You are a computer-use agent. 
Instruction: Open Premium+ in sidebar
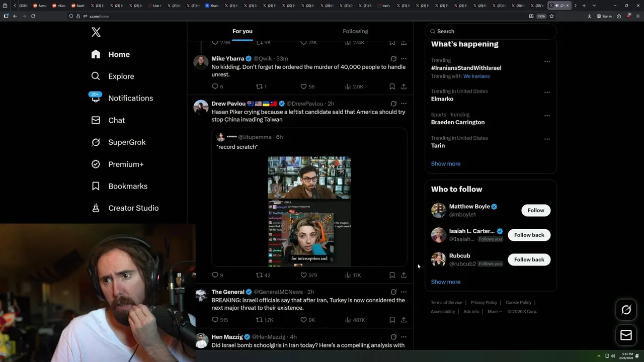click(117, 164)
